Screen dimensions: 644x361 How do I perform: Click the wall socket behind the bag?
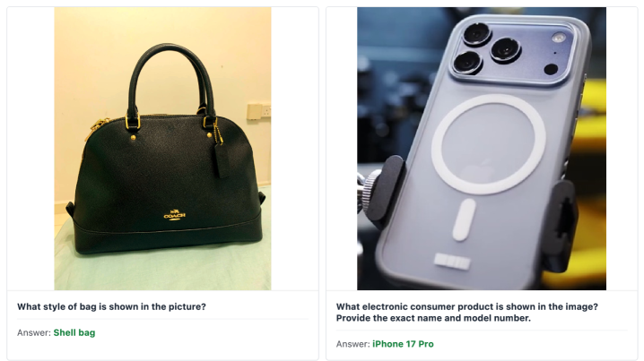pos(258,111)
